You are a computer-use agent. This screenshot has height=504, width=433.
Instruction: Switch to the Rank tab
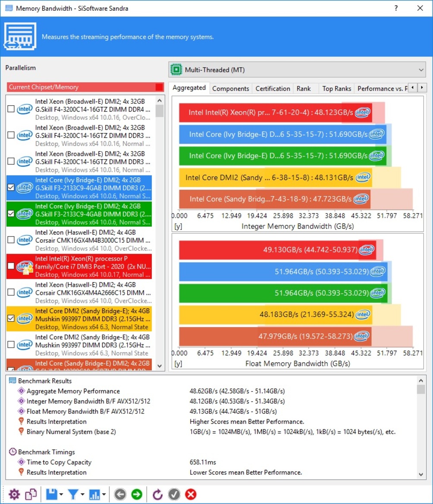pos(304,88)
